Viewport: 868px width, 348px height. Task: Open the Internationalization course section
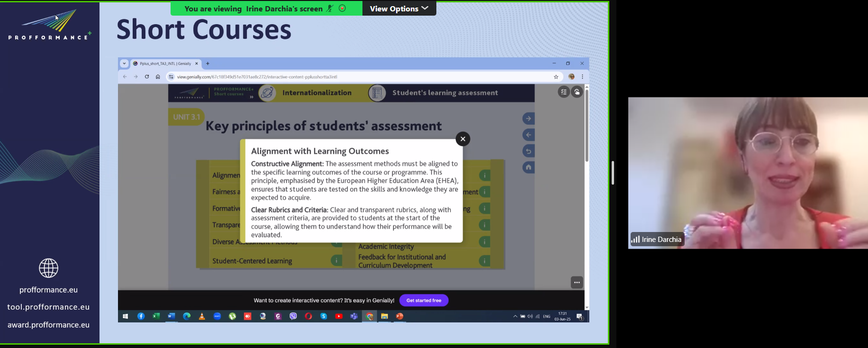(316, 93)
